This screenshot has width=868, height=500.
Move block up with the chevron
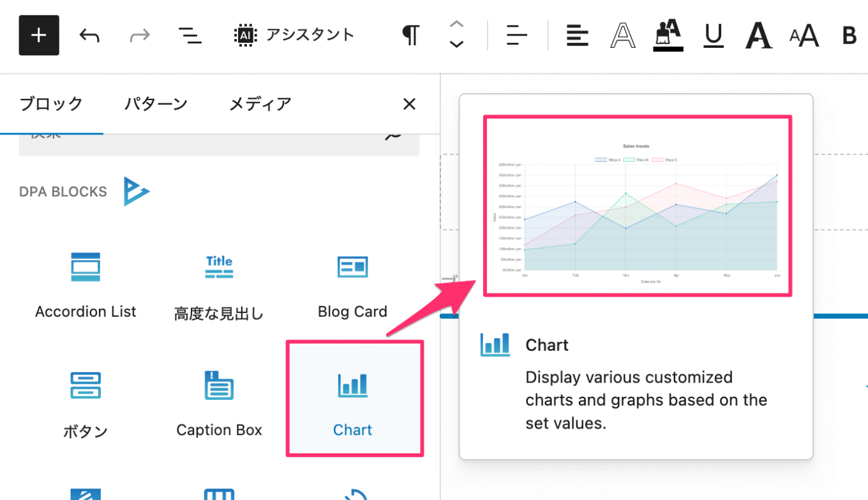pyautogui.click(x=456, y=26)
